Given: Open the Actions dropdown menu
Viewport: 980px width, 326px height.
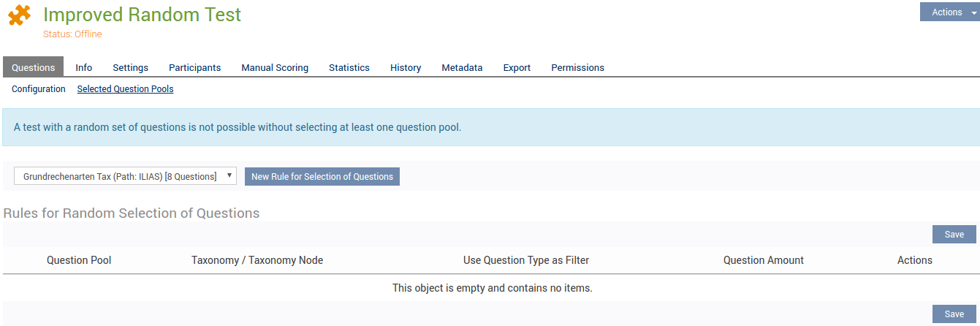Looking at the screenshot, I should pos(949,12).
